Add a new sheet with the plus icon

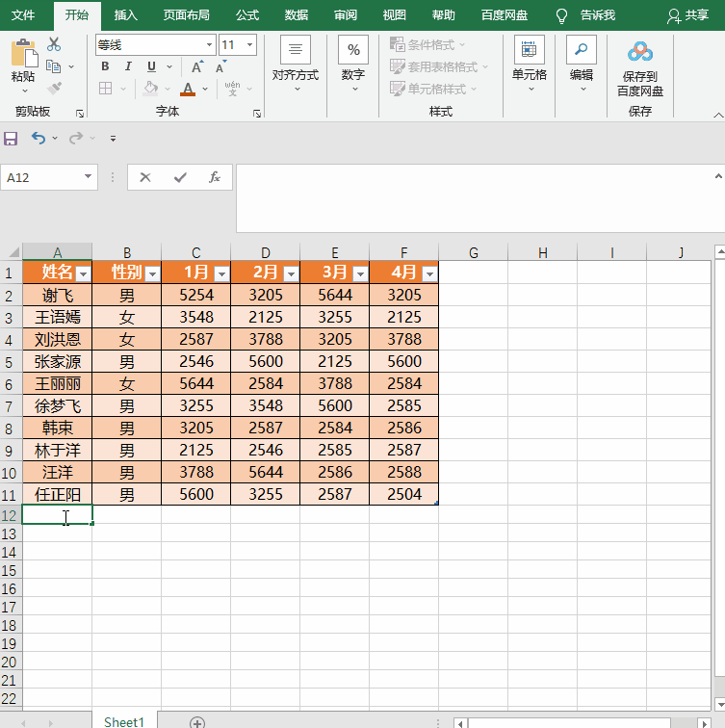(x=197, y=722)
